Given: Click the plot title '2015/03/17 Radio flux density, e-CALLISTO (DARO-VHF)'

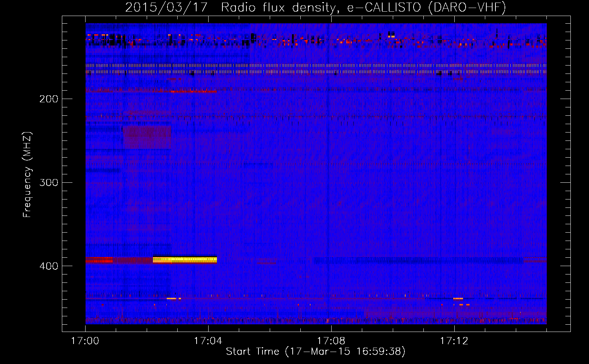Looking at the screenshot, I should (316, 7).
